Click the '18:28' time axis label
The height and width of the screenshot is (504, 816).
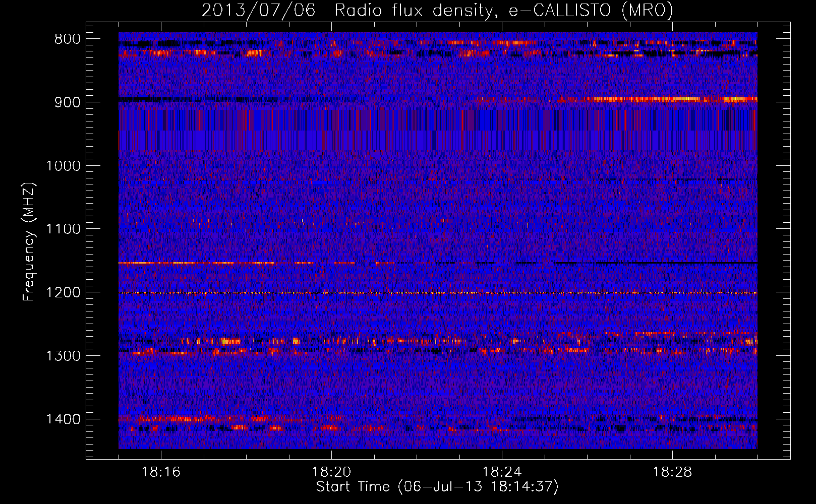672,472
